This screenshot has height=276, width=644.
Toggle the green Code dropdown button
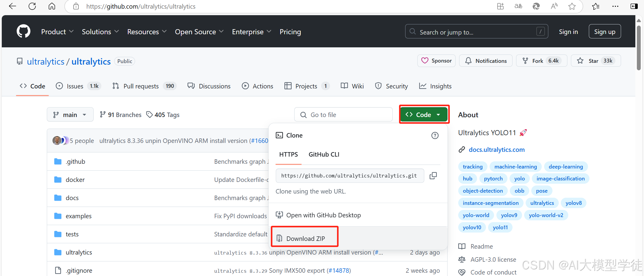click(x=424, y=115)
